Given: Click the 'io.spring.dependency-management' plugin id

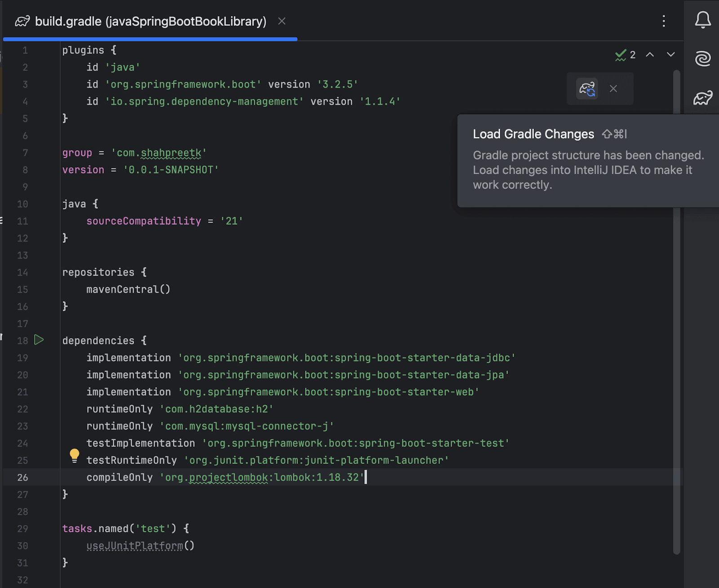Looking at the screenshot, I should point(204,102).
